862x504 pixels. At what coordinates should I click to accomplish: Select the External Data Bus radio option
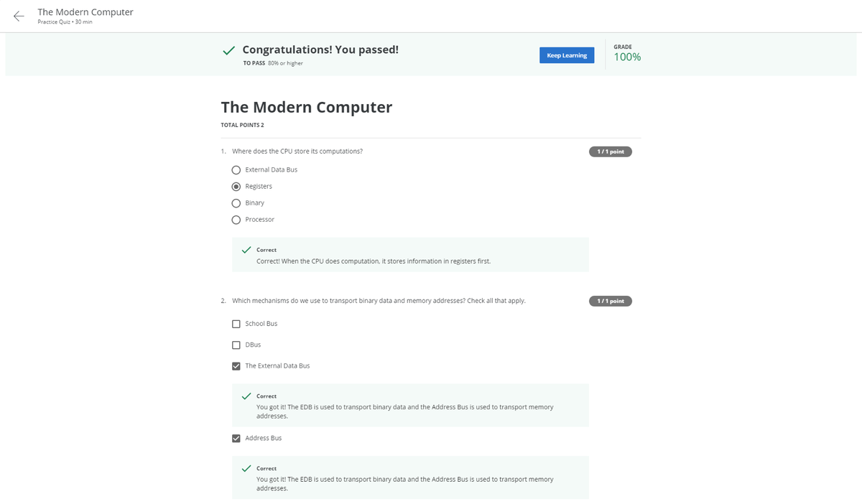[236, 170]
